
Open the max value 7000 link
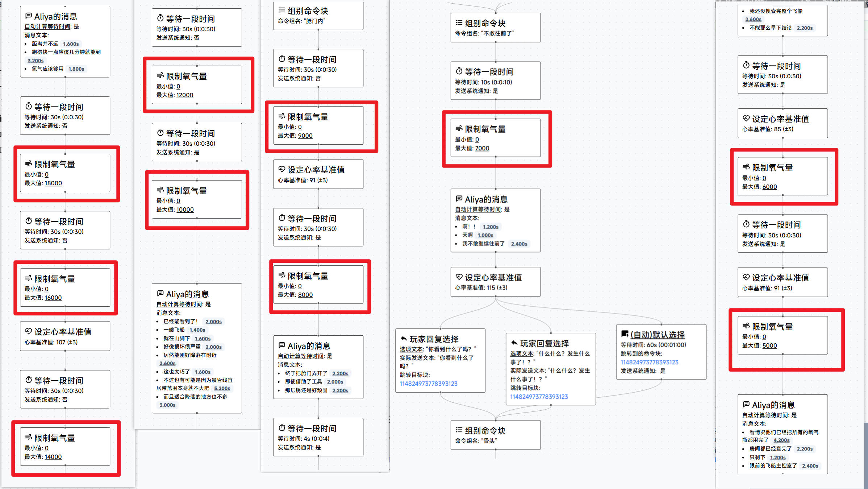[482, 148]
